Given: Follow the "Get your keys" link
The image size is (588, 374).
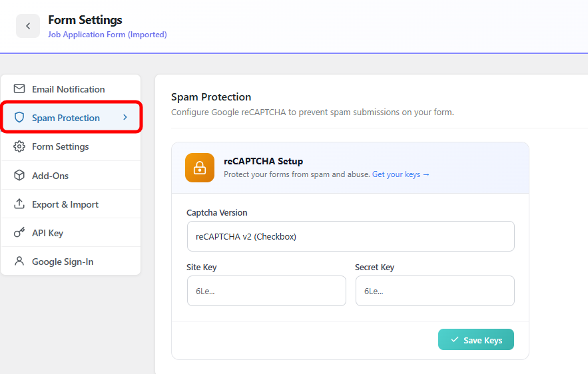Looking at the screenshot, I should tap(400, 174).
